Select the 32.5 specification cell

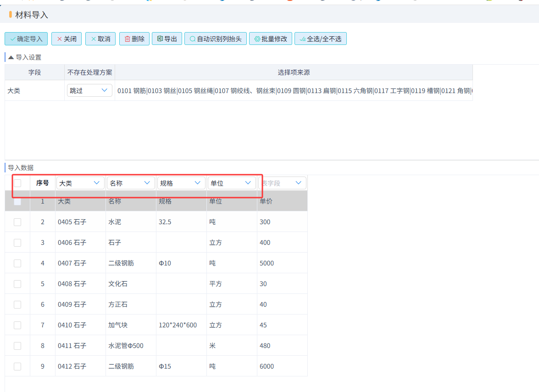[x=182, y=222]
